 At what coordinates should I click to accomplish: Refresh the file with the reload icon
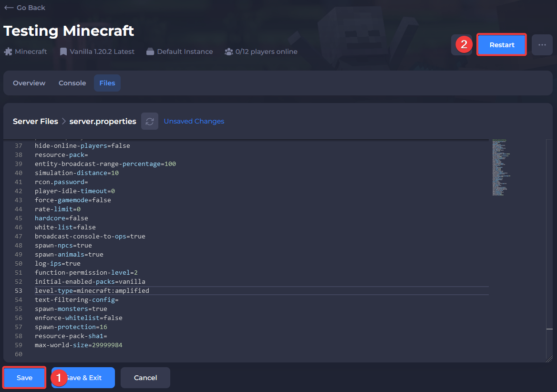150,121
